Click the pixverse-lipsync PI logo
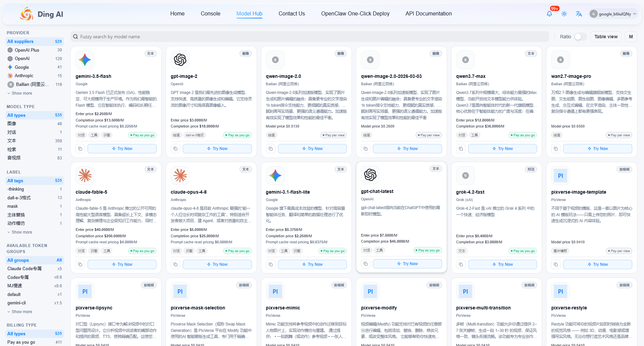Image resolution: width=644 pixels, height=346 pixels. pos(85,291)
